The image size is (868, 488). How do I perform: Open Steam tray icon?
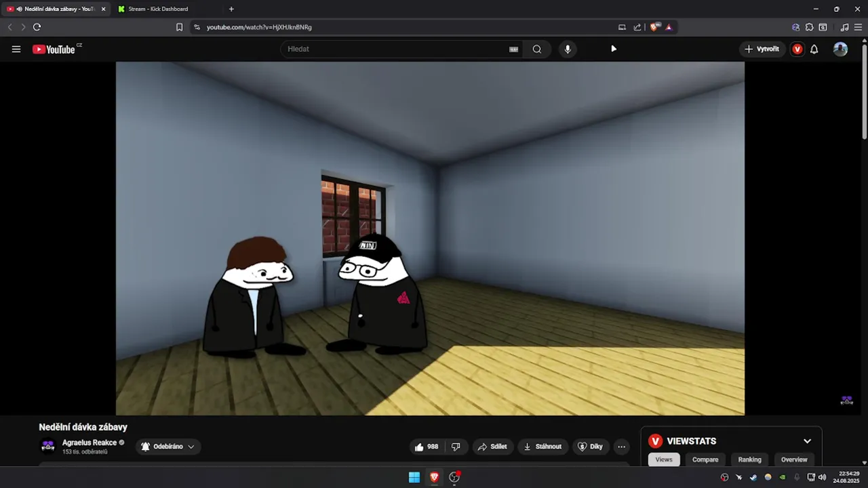click(753, 477)
